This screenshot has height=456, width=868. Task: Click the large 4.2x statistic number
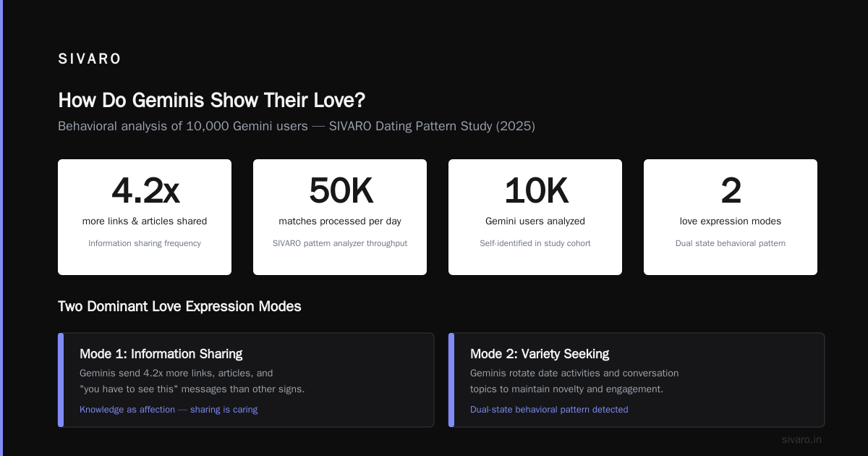145,191
